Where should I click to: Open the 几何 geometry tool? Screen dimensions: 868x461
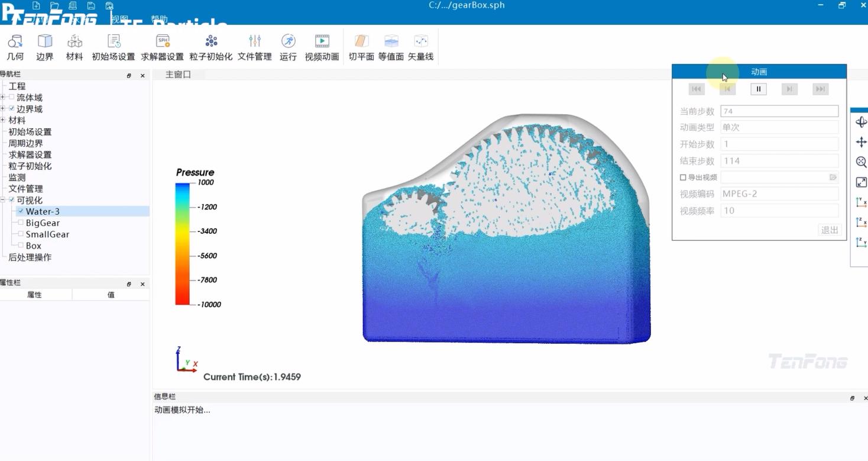pyautogui.click(x=15, y=47)
